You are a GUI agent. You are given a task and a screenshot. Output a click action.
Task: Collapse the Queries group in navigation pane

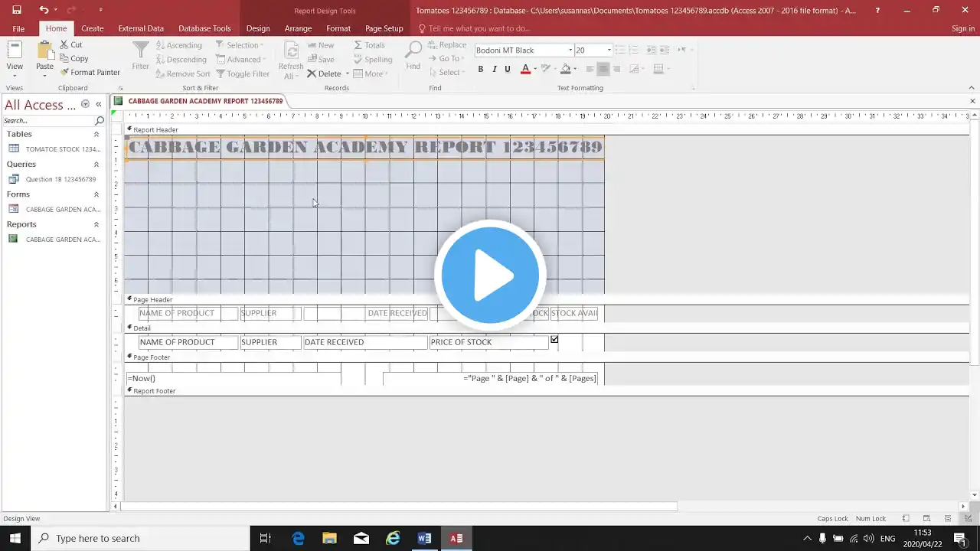tap(96, 165)
